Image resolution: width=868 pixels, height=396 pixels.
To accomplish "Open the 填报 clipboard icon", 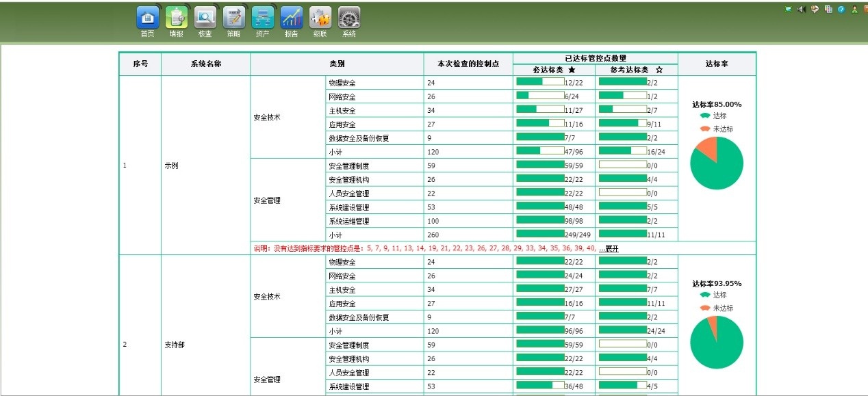I will click(177, 18).
